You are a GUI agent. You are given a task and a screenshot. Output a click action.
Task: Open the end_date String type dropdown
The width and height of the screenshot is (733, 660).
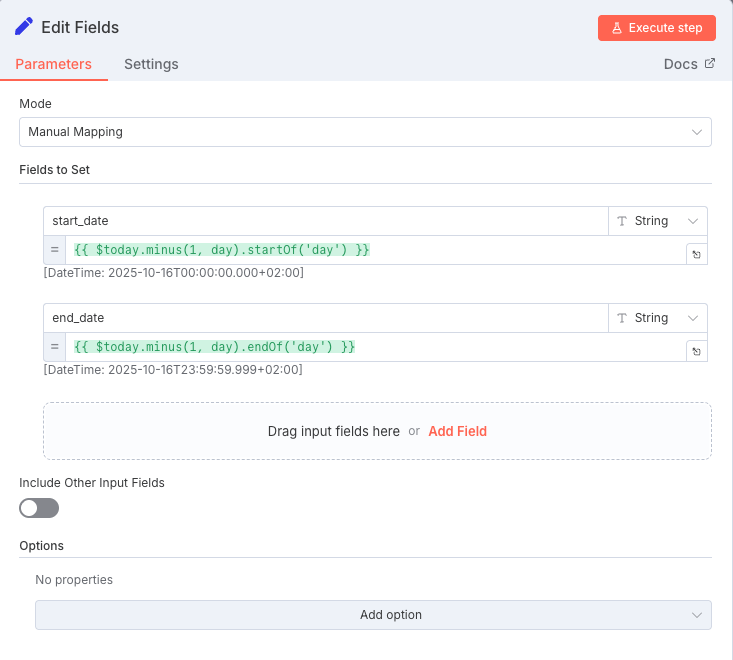point(657,318)
